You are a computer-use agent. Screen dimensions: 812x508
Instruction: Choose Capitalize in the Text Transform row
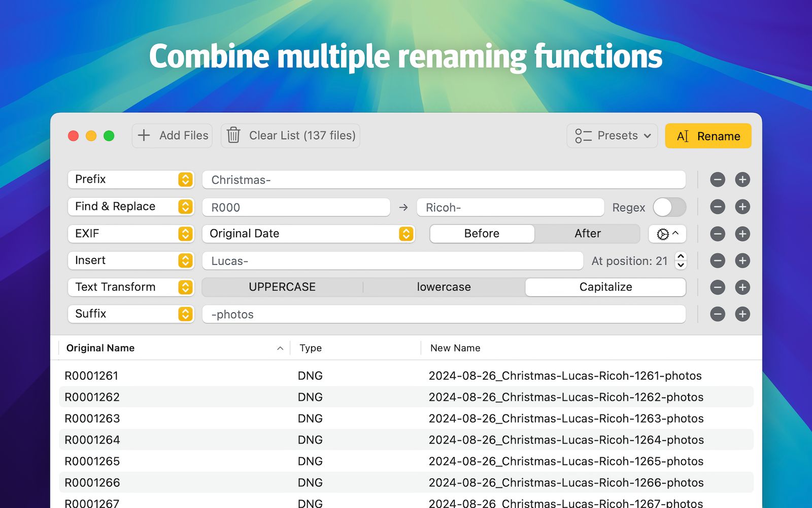[605, 287]
